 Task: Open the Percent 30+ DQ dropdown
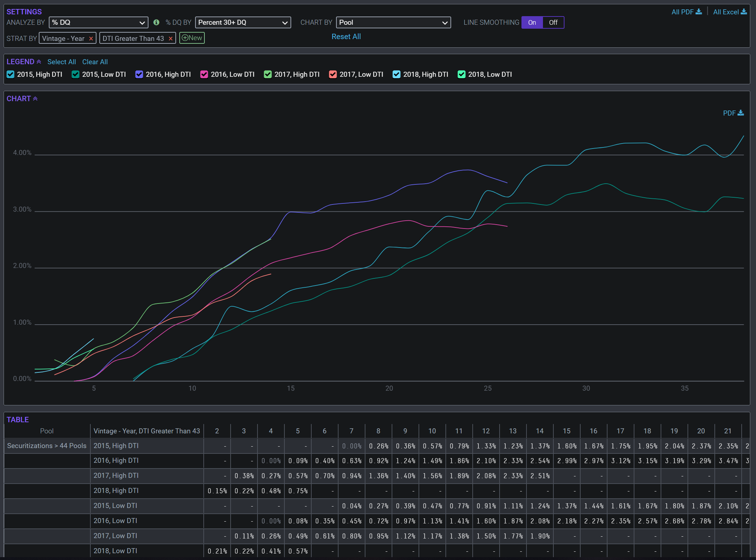243,22
